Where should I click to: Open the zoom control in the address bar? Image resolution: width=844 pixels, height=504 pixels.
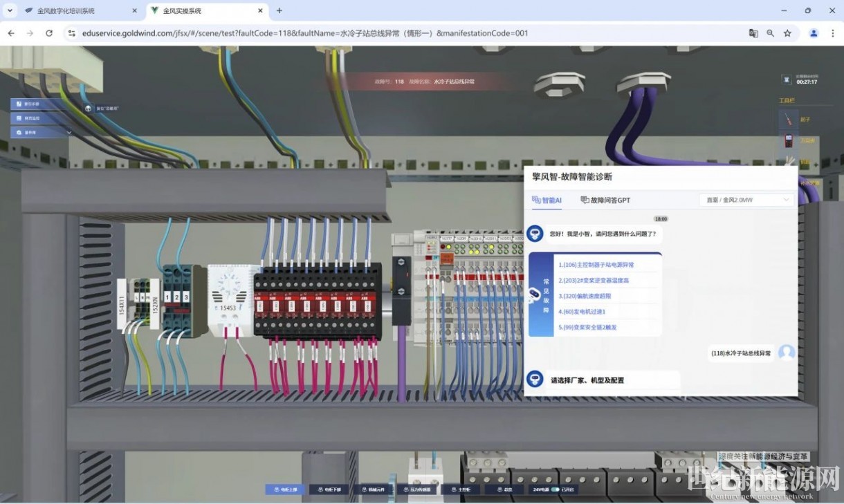[770, 33]
